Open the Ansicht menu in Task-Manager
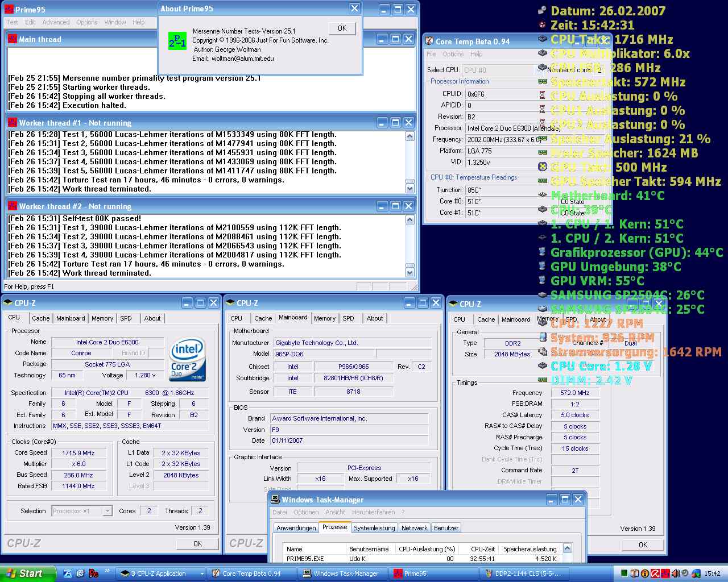 335,512
